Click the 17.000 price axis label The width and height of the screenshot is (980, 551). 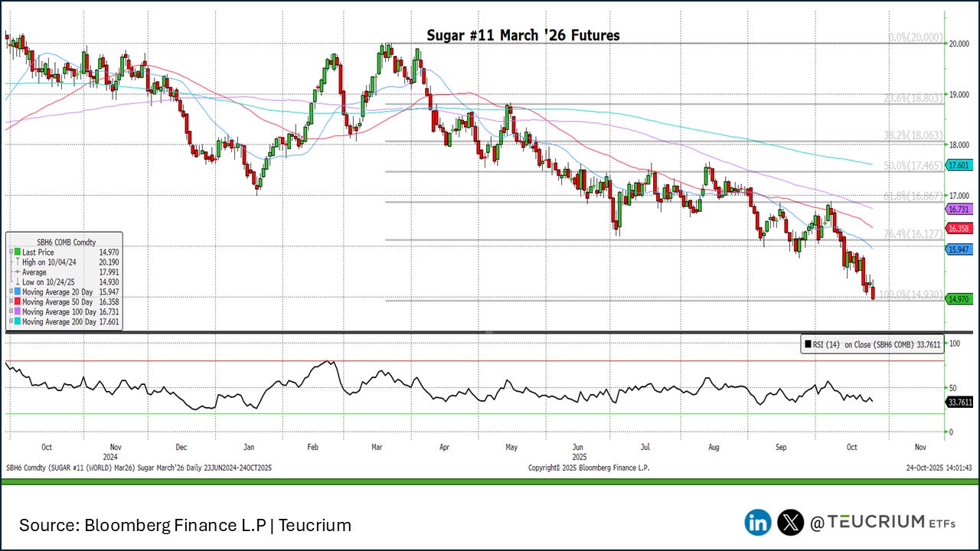click(960, 195)
